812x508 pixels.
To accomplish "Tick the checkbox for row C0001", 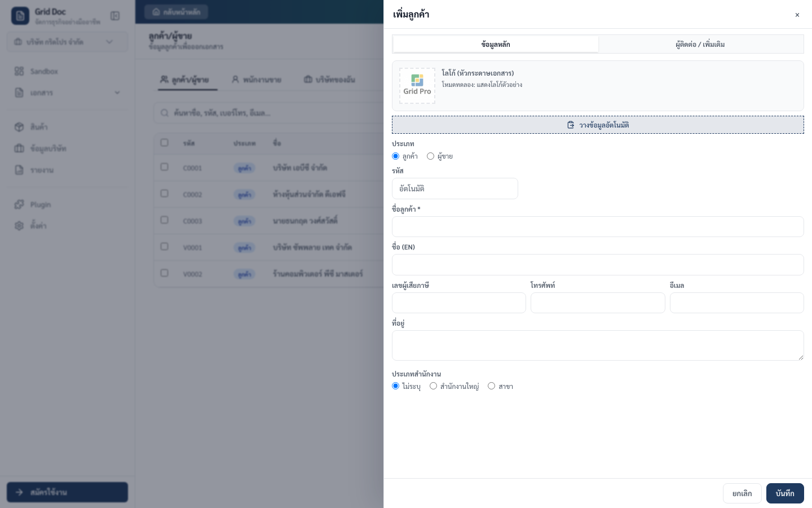I will pyautogui.click(x=164, y=167).
